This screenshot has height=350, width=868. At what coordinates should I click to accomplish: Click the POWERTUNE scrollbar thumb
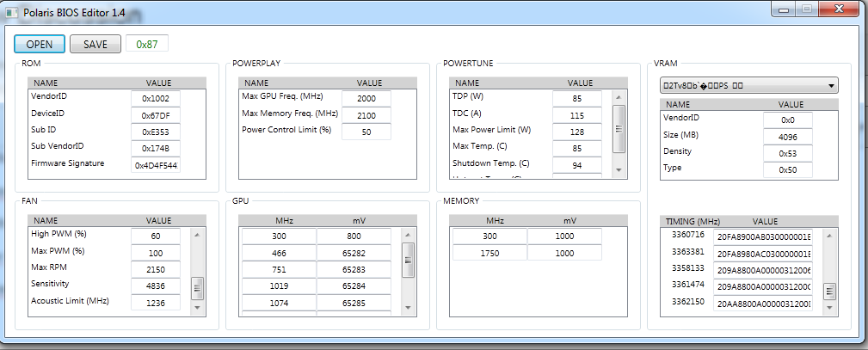[x=619, y=128]
